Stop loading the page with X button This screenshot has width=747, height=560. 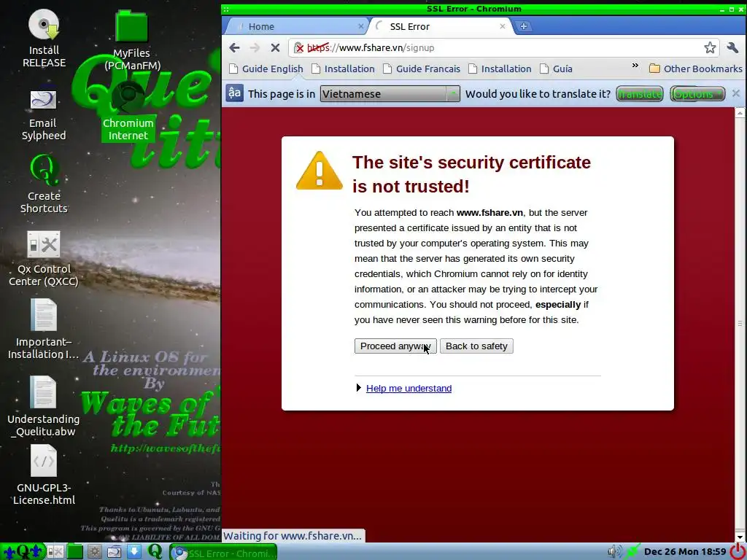[275, 47]
